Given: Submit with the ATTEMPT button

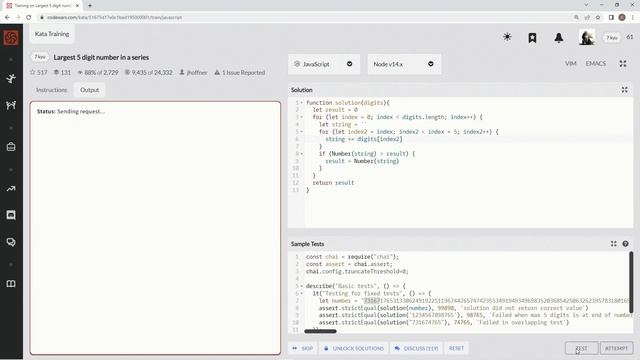Looking at the screenshot, I should tap(616, 348).
